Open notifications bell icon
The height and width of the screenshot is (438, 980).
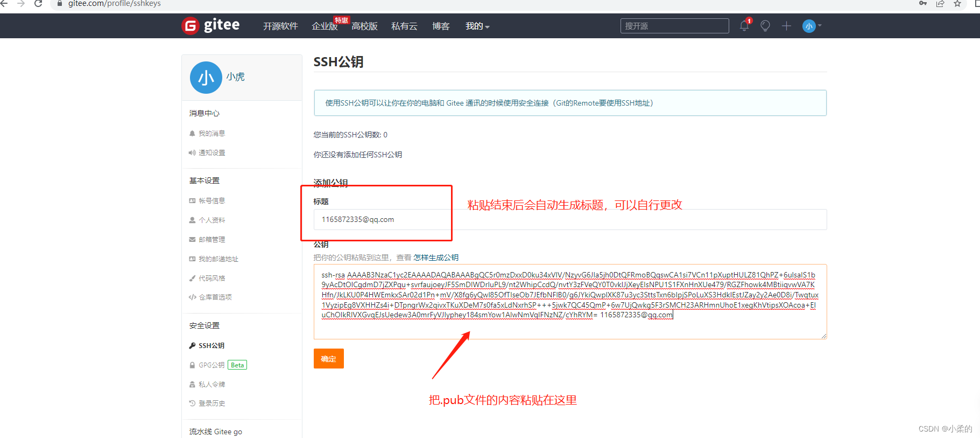(x=744, y=25)
